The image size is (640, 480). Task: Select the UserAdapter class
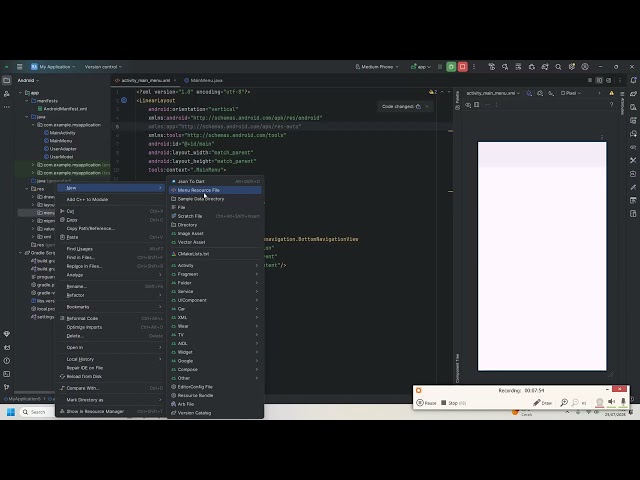[60, 149]
